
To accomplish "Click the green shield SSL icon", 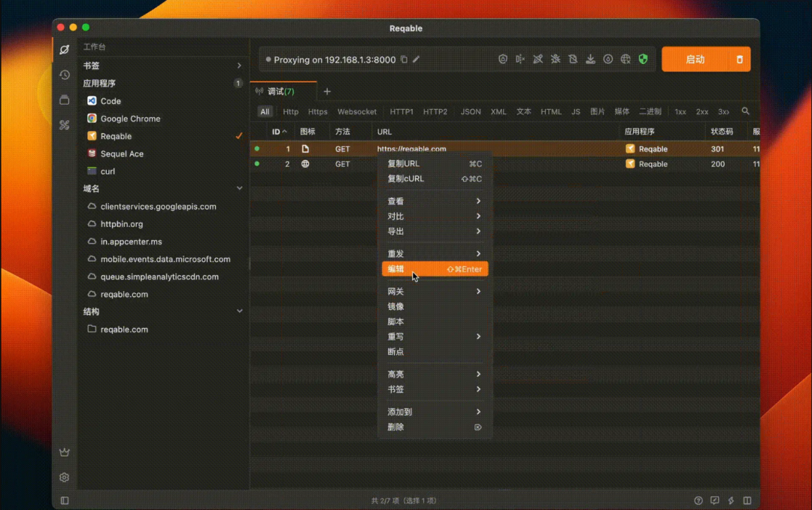I will click(x=643, y=59).
